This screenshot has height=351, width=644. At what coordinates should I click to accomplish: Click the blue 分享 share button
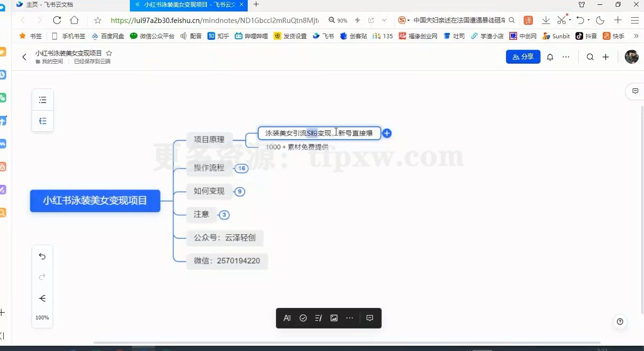(523, 57)
